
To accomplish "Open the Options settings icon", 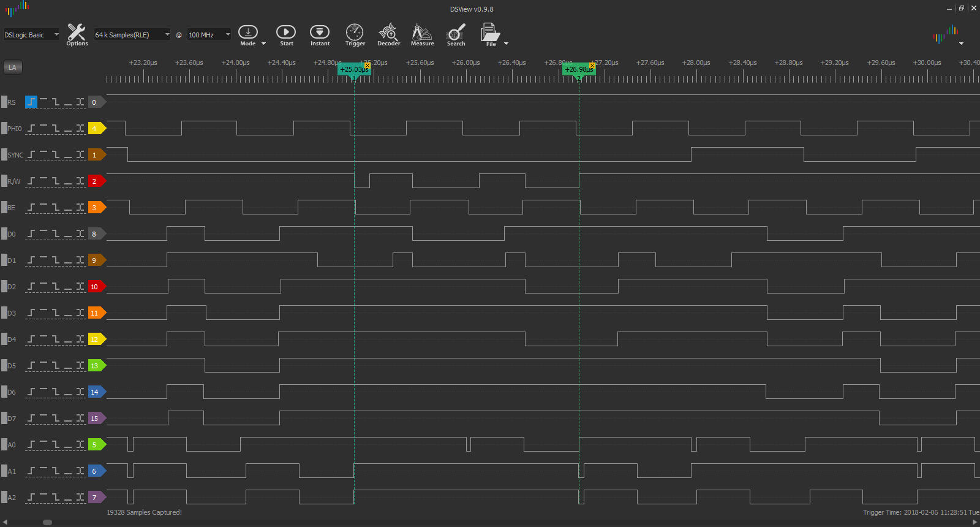I will (77, 34).
